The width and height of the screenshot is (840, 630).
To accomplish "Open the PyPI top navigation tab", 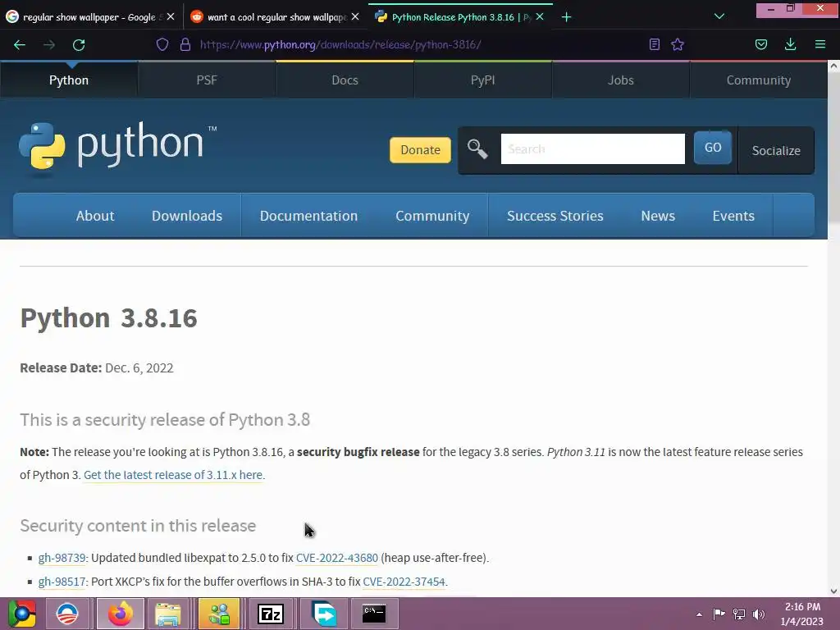I will point(482,80).
